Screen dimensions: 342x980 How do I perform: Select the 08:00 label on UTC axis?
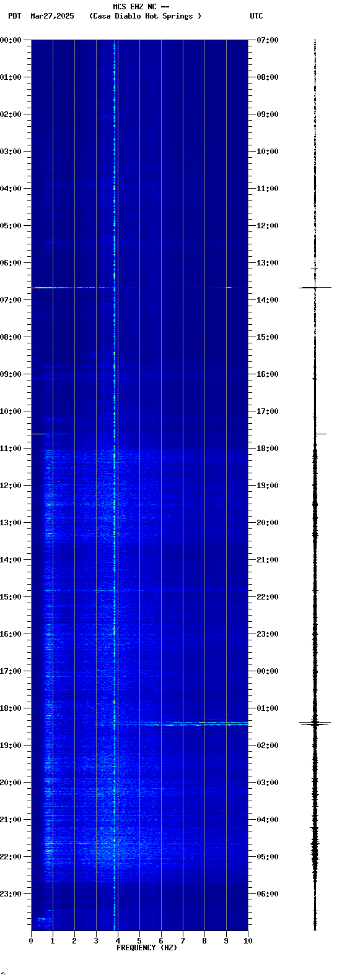pos(267,77)
